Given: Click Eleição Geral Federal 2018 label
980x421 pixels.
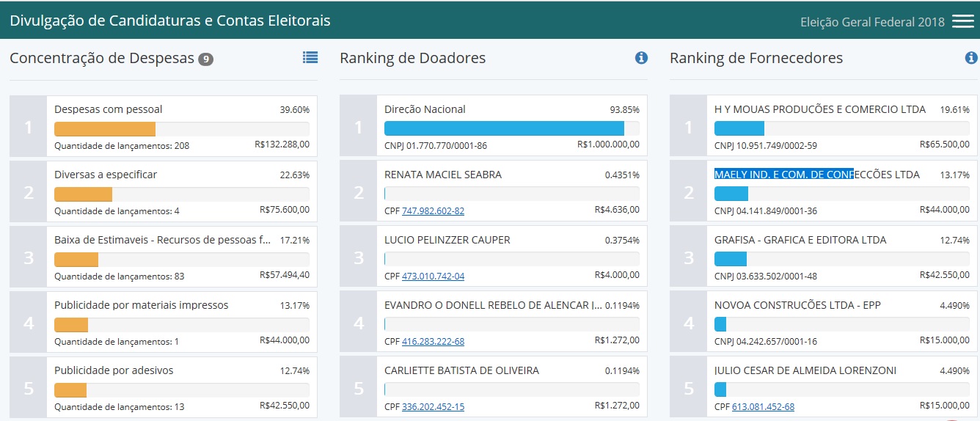Looking at the screenshot, I should coord(873,22).
